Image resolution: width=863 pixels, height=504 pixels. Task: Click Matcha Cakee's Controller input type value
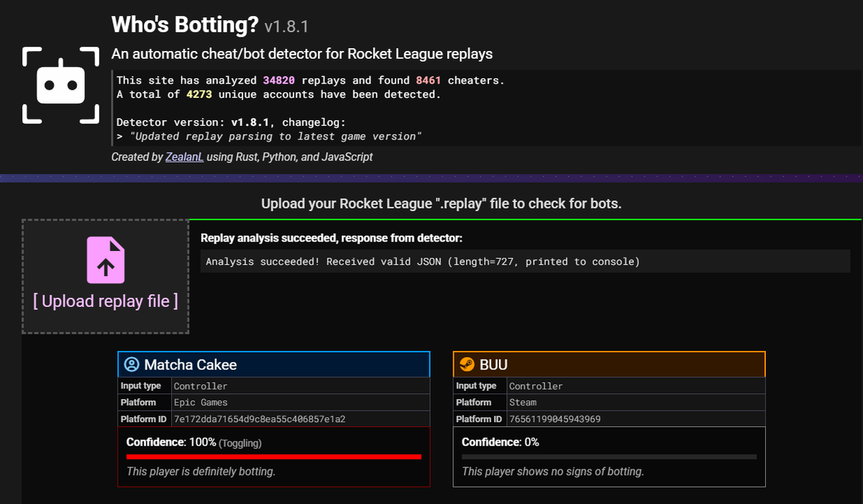coord(201,386)
